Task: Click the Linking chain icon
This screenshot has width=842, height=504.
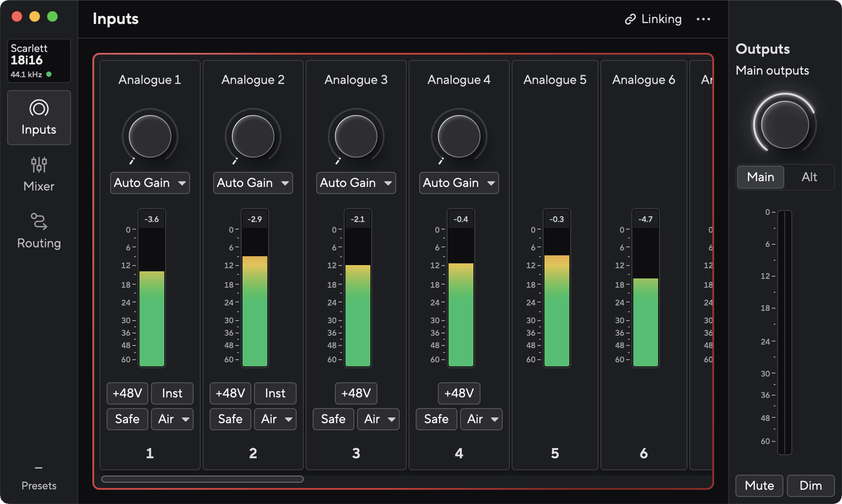Action: pyautogui.click(x=630, y=19)
